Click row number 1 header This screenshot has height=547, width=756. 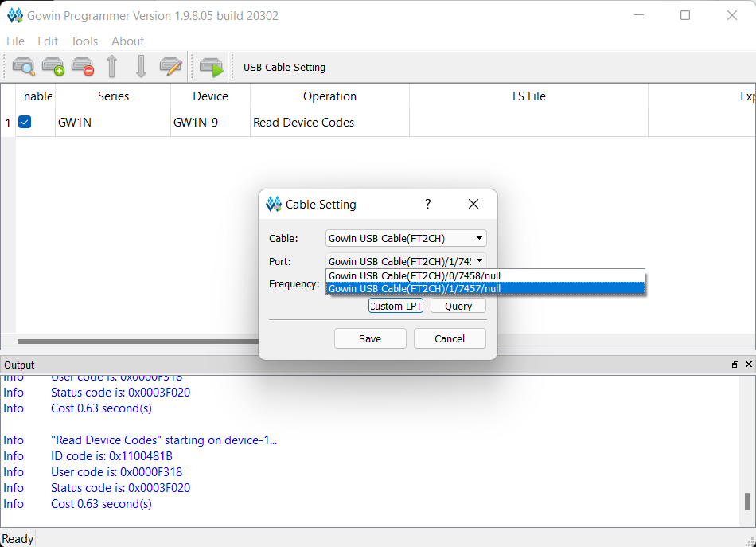click(x=8, y=123)
